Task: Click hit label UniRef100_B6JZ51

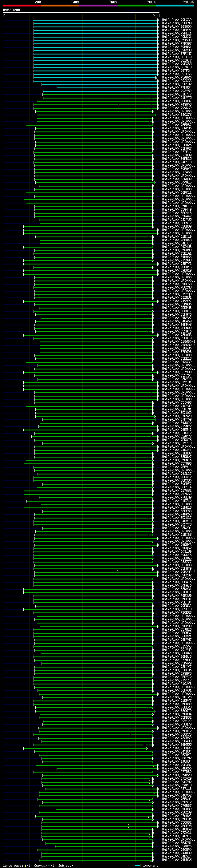Action: (177, 843)
